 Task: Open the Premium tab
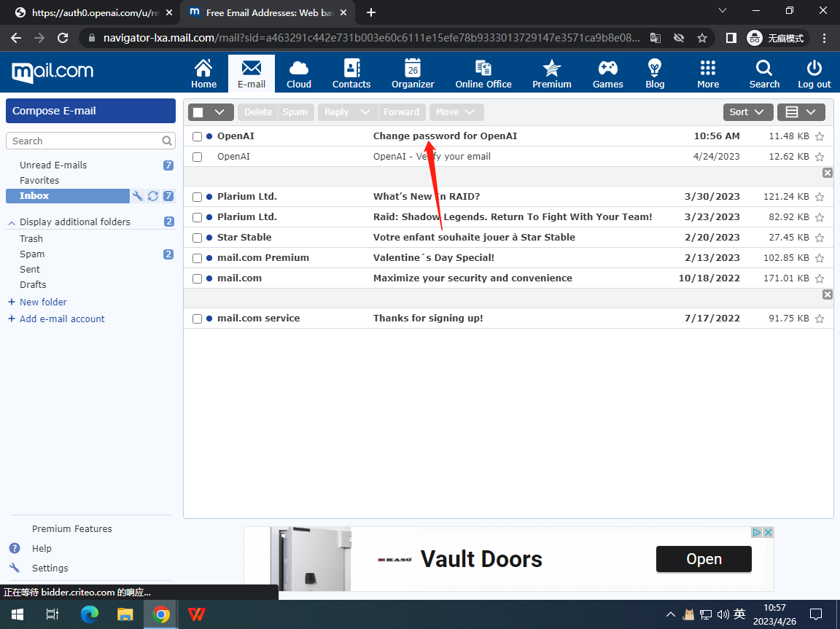pyautogui.click(x=552, y=74)
